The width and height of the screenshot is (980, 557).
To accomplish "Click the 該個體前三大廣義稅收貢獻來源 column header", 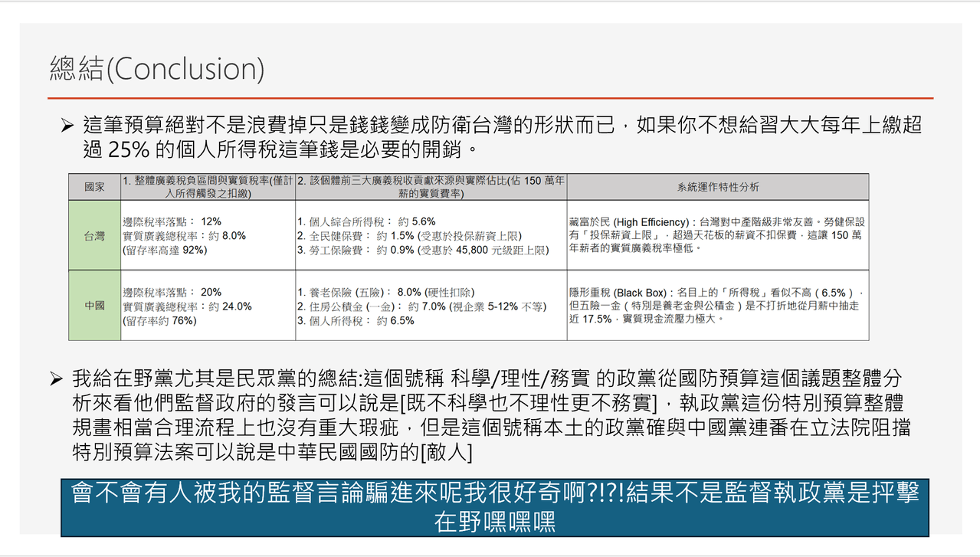I will tap(431, 187).
